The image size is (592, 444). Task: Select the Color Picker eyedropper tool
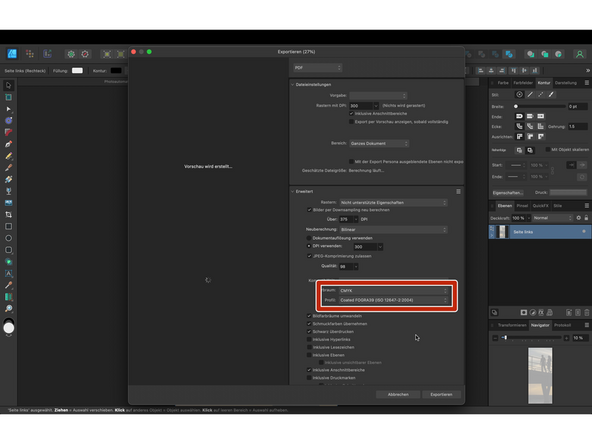pos(9,285)
